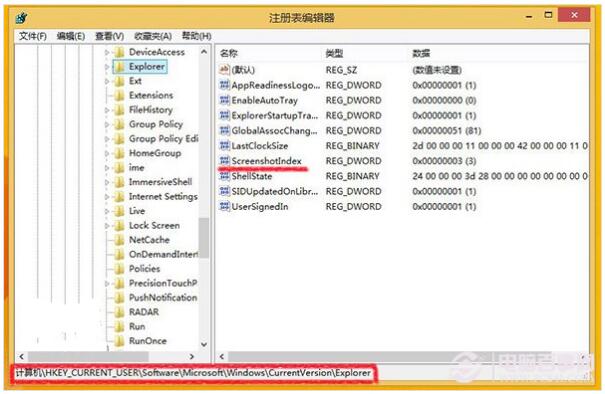The height and width of the screenshot is (394, 605).
Task: Click the Live folder icon
Action: pyautogui.click(x=120, y=211)
